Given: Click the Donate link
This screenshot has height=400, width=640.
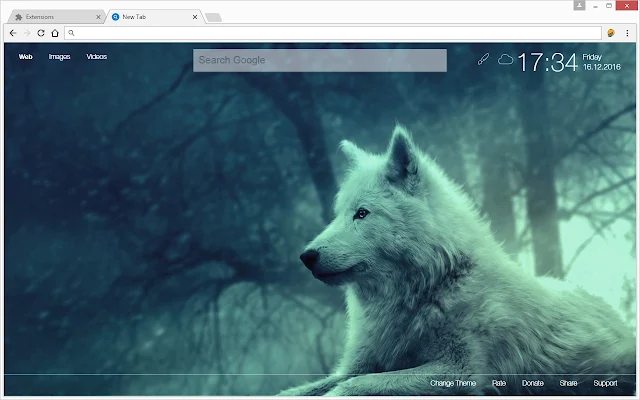Looking at the screenshot, I should click(533, 383).
